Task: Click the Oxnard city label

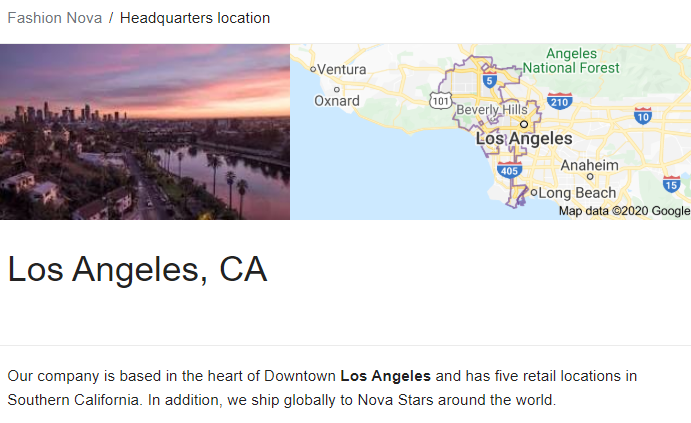Action: click(x=337, y=101)
